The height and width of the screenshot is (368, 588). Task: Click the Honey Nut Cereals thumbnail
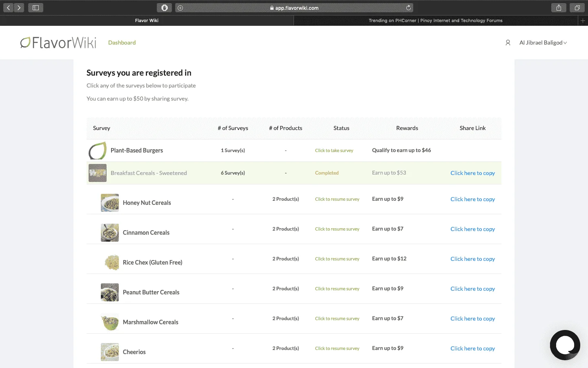[110, 203]
